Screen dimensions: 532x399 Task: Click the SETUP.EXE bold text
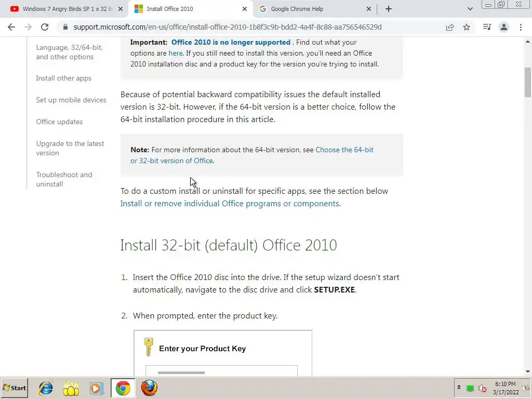(x=334, y=290)
